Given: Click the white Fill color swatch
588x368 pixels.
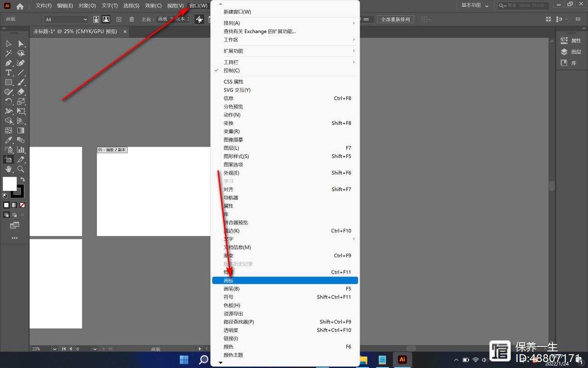Looking at the screenshot, I should click(10, 184).
